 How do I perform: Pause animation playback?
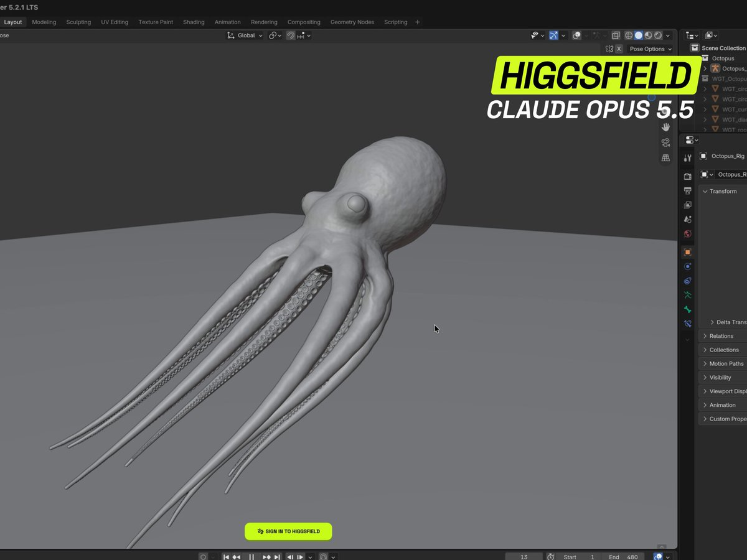tap(251, 557)
